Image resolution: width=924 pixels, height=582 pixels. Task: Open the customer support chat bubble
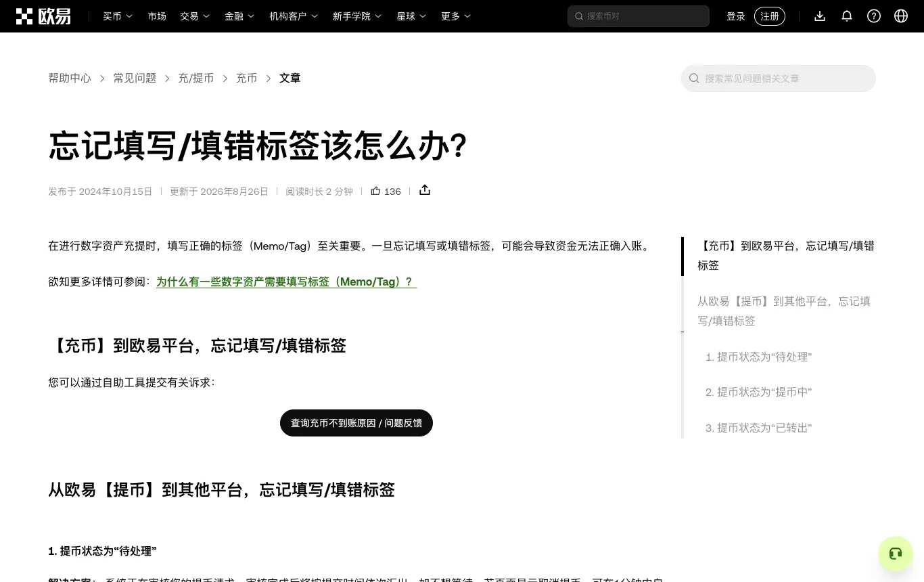click(x=896, y=554)
